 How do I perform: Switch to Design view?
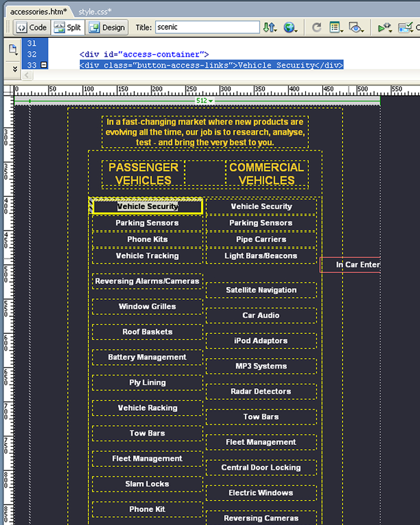[x=107, y=27]
